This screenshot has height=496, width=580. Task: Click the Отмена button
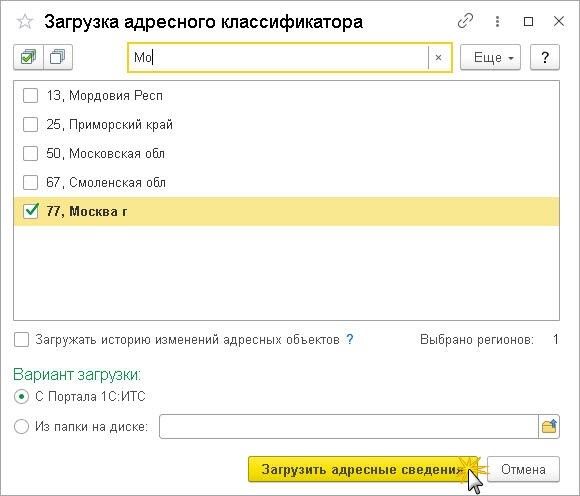(523, 469)
